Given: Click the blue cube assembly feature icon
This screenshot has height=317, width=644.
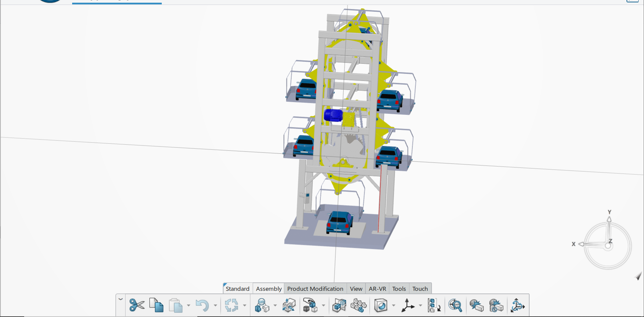Looking at the screenshot, I should pos(339,306).
